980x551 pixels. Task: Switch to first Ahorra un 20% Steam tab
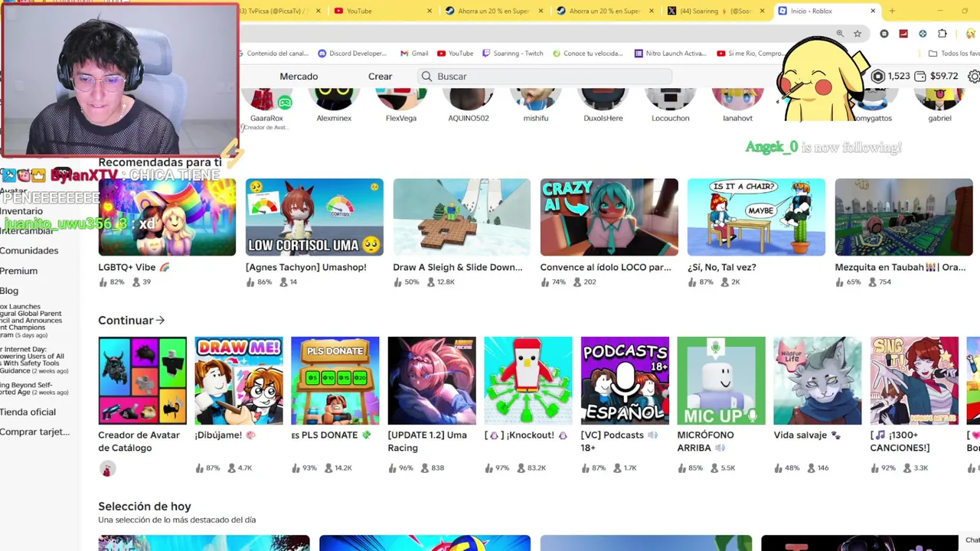coord(494,11)
